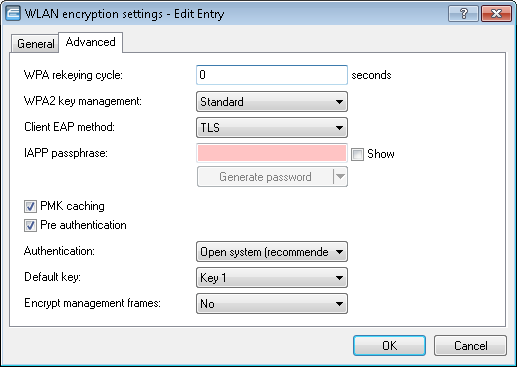Click the pink IAPP passphrase field
This screenshot has height=367, width=517.
click(x=272, y=153)
